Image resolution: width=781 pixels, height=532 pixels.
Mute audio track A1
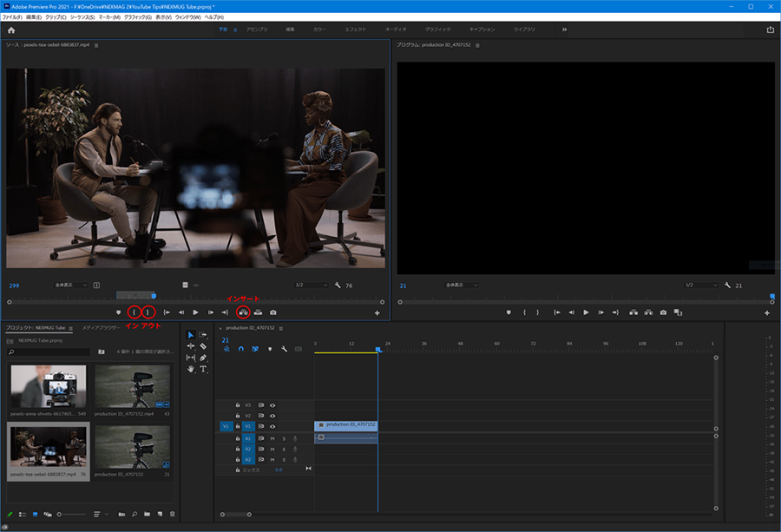[x=272, y=437]
